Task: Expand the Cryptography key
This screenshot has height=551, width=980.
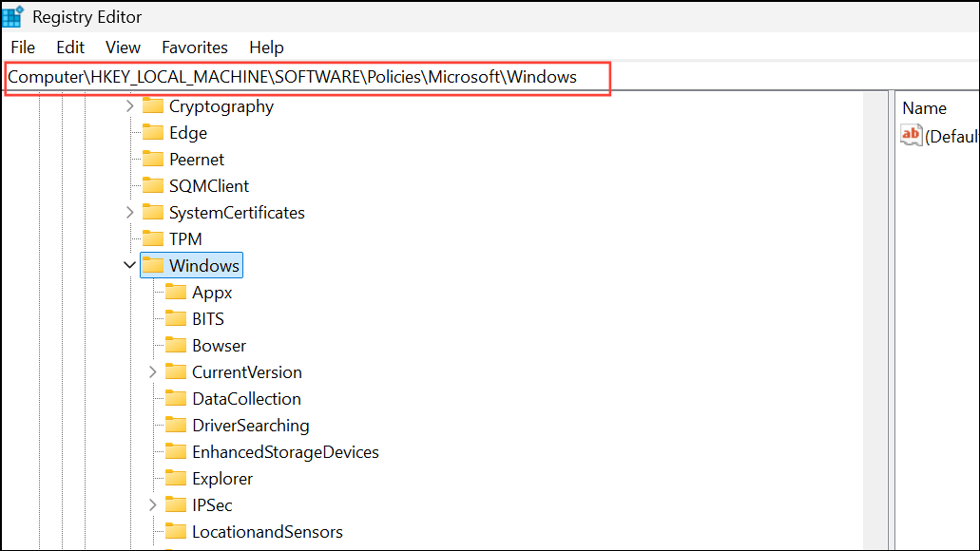Action: pyautogui.click(x=130, y=106)
